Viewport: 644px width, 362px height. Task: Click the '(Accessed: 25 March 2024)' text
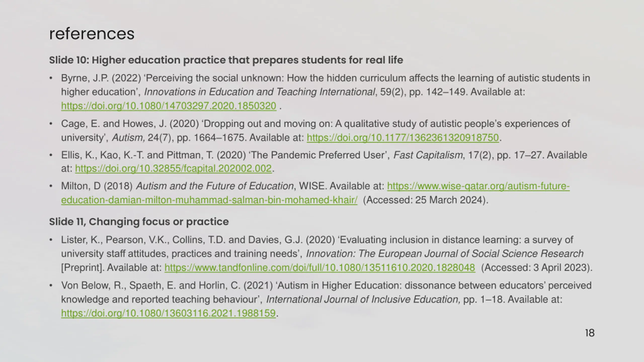point(425,200)
